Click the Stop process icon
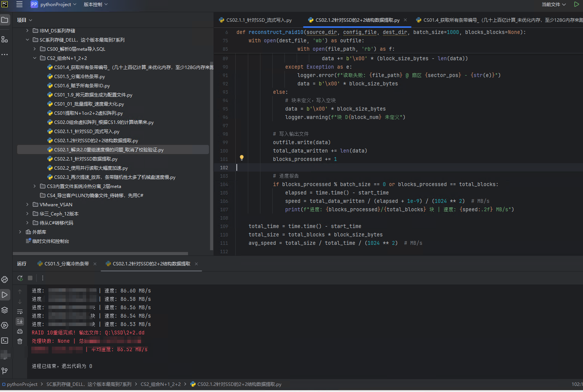 pos(30,278)
